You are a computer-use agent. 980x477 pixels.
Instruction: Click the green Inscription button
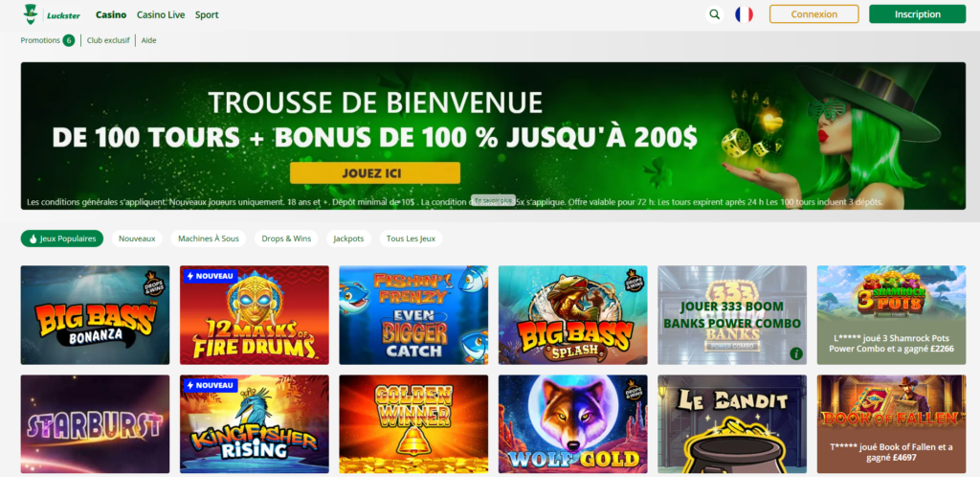pos(918,14)
